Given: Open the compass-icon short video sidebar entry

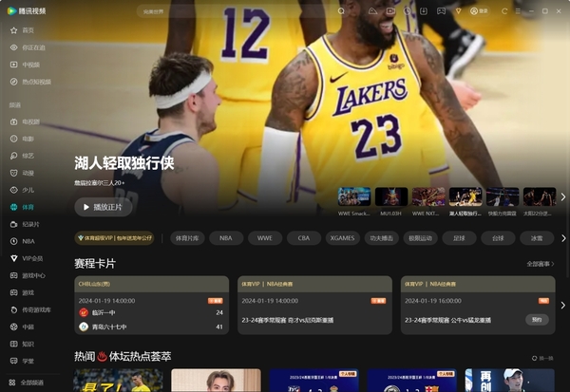Looking at the screenshot, I should 30,82.
